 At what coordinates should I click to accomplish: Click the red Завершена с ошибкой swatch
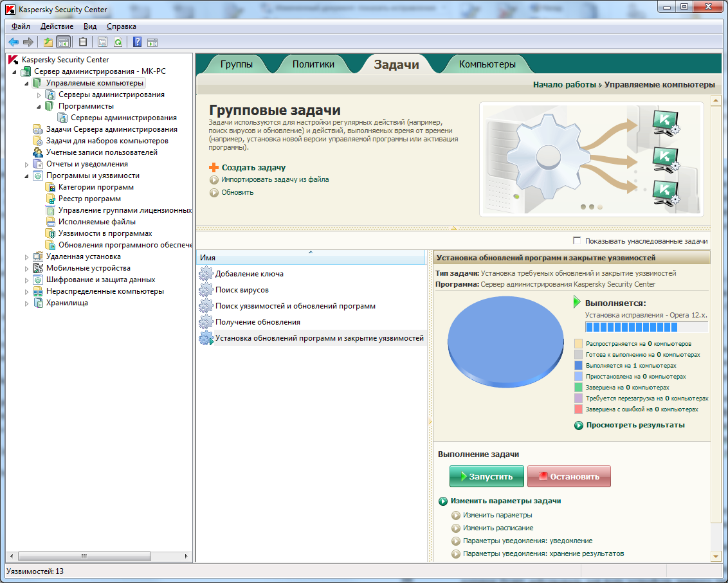578,409
